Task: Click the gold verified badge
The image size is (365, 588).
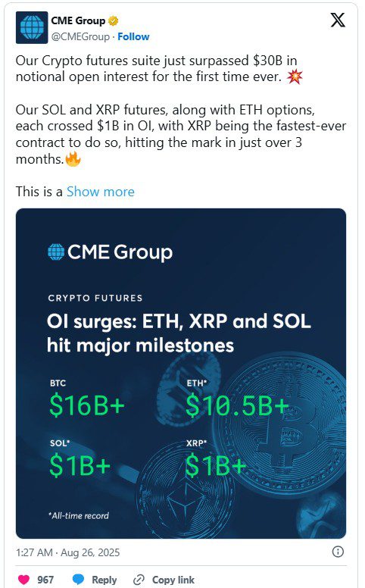Action: click(x=113, y=21)
